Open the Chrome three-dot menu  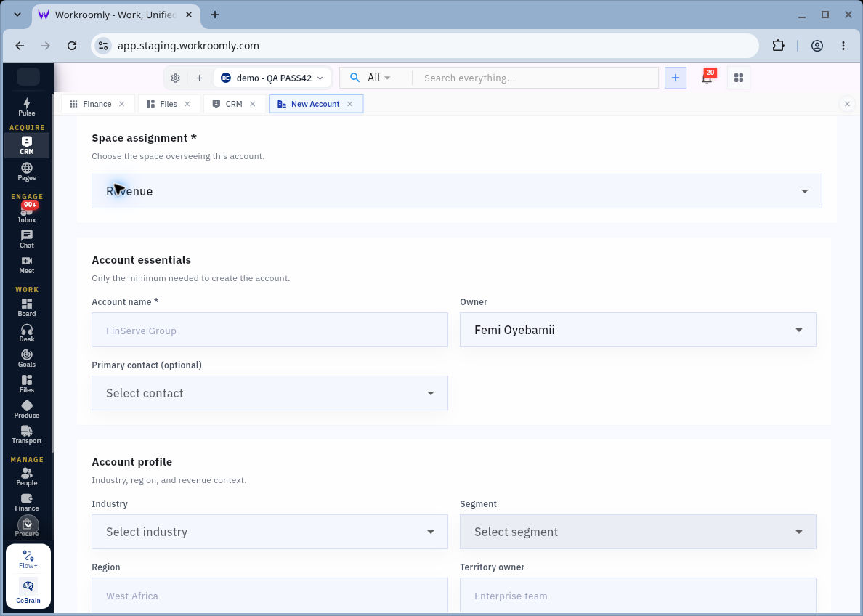point(843,46)
